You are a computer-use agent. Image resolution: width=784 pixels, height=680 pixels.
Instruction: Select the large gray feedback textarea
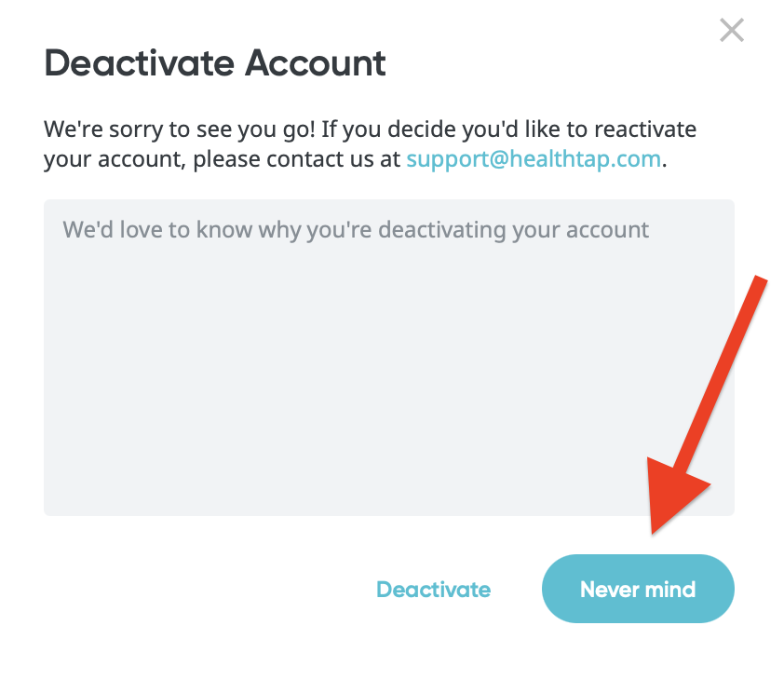(x=388, y=357)
